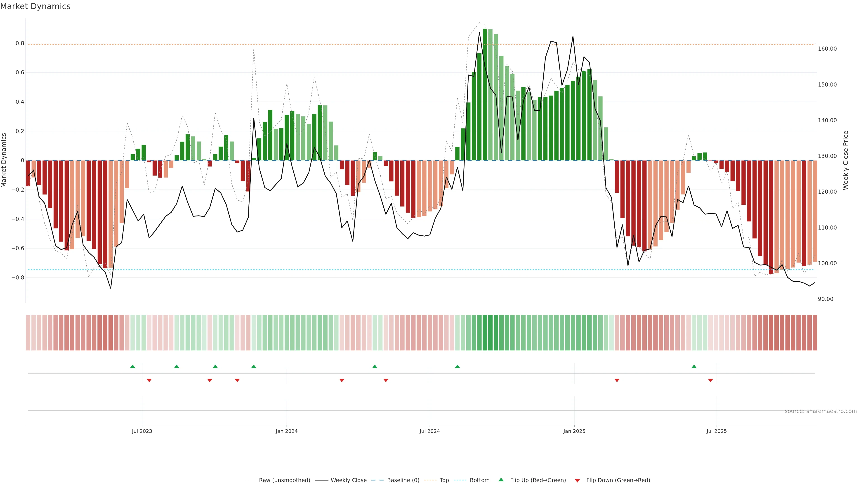
Task: Click the red flip-down marker after Jan 2025
Action: click(x=617, y=380)
